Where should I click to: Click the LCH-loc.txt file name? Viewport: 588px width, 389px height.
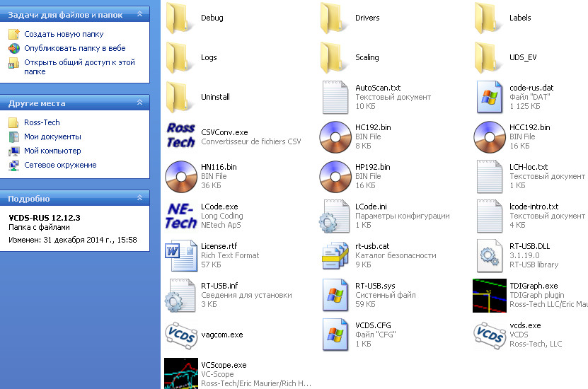click(529, 167)
